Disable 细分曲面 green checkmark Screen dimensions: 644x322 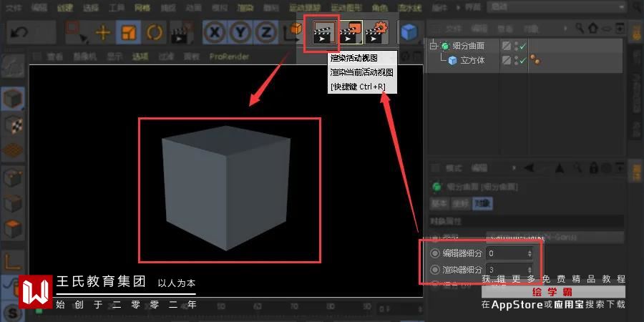tap(522, 47)
